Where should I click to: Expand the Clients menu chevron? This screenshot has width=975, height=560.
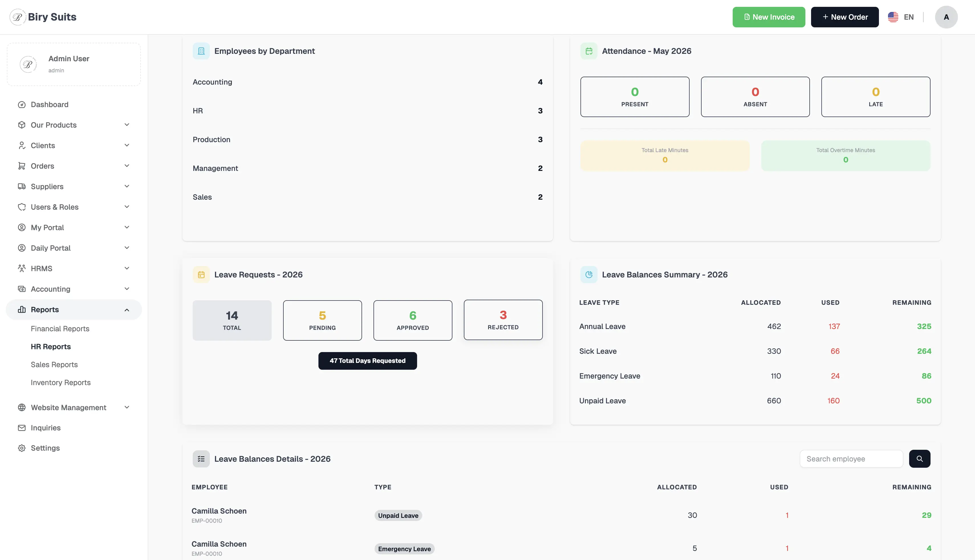pos(127,145)
